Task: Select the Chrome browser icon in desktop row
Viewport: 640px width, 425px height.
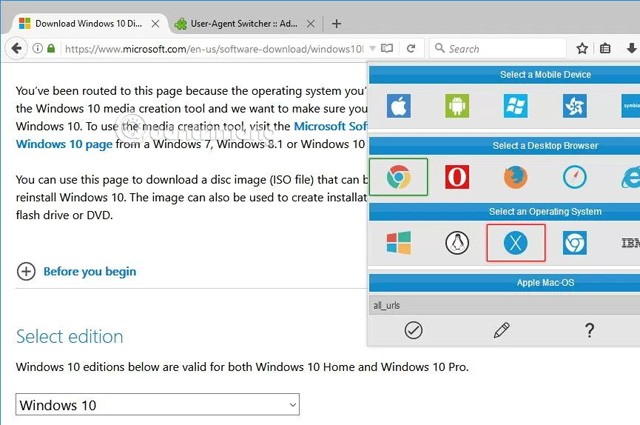Action: tap(398, 178)
